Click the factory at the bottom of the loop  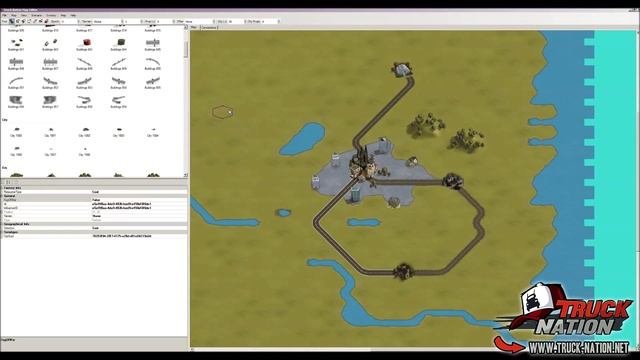click(403, 271)
